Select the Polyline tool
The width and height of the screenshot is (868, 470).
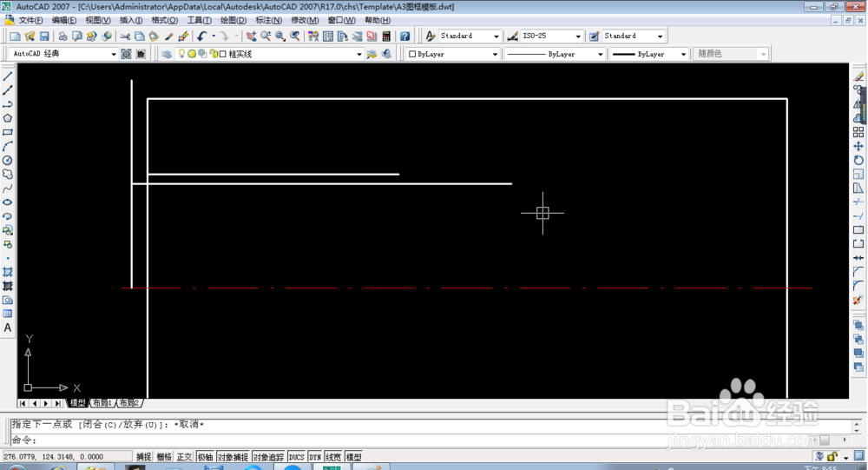click(x=8, y=104)
